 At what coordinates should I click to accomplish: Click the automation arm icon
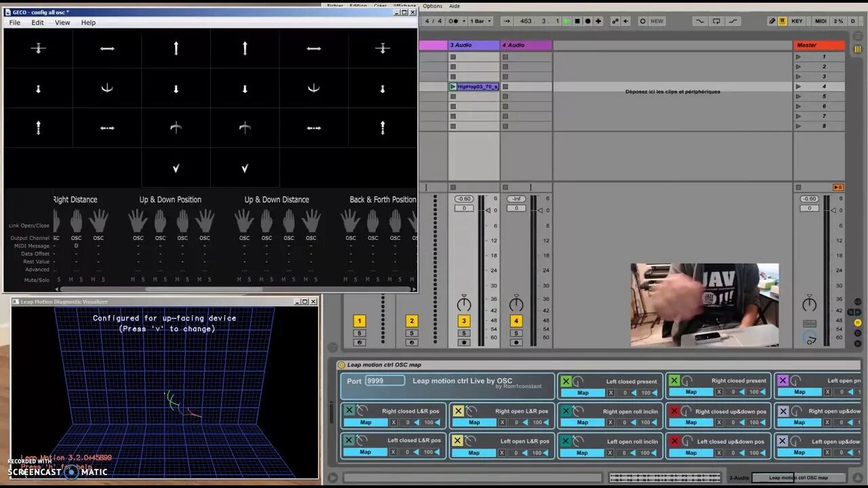tap(615, 21)
